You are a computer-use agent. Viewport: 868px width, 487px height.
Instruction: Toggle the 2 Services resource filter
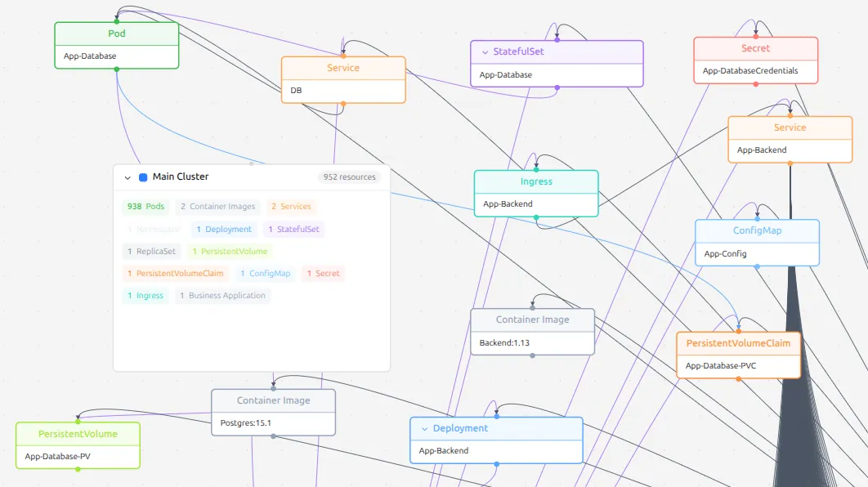[291, 207]
